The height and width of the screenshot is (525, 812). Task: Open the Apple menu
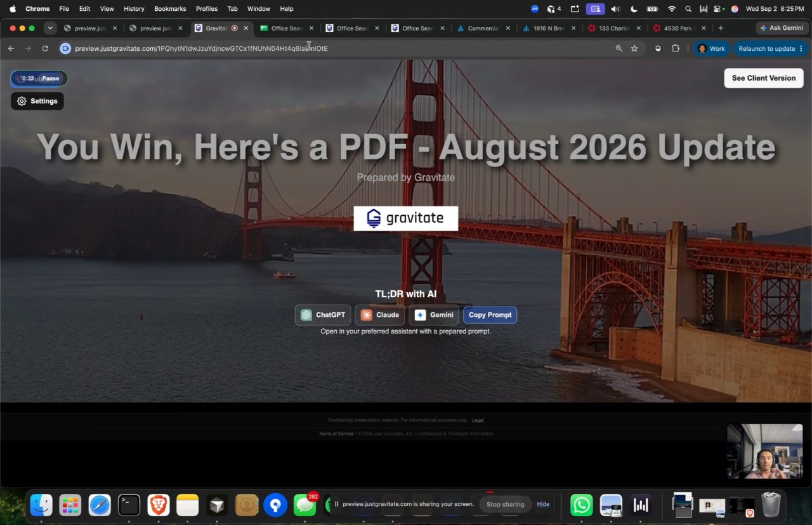click(13, 9)
